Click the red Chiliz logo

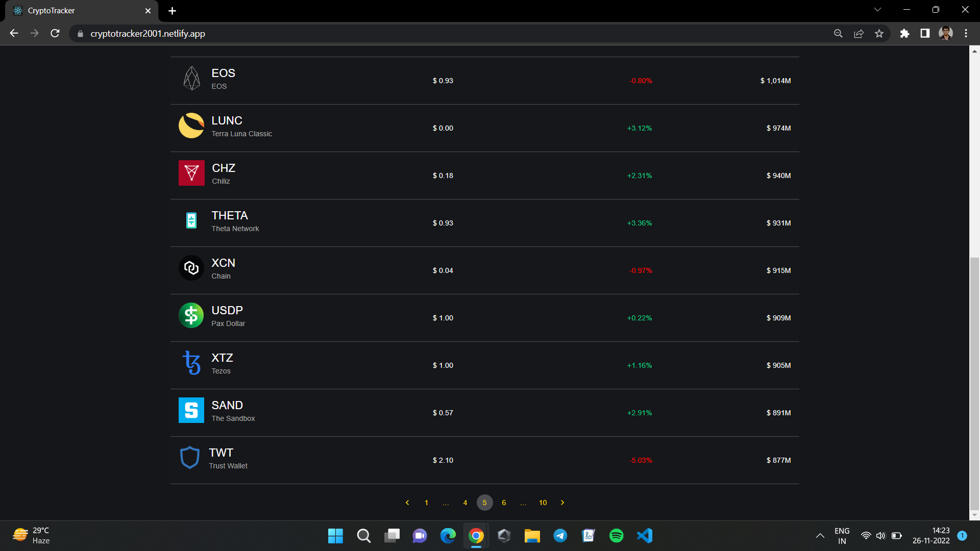point(191,173)
